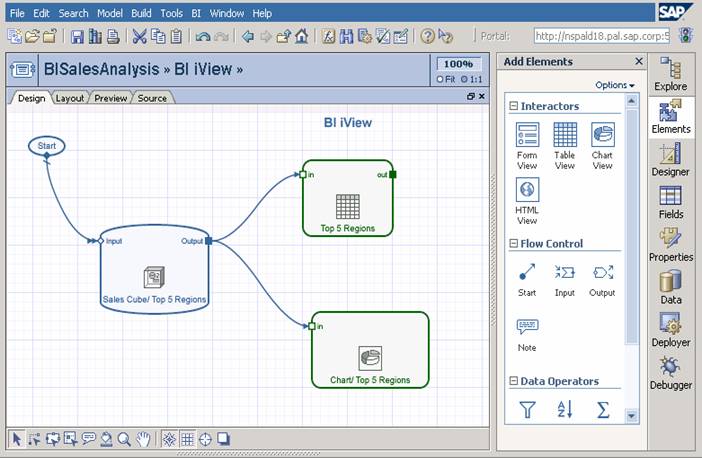Switch to the Preview tab
Image resolution: width=702 pixels, height=458 pixels.
(110, 98)
